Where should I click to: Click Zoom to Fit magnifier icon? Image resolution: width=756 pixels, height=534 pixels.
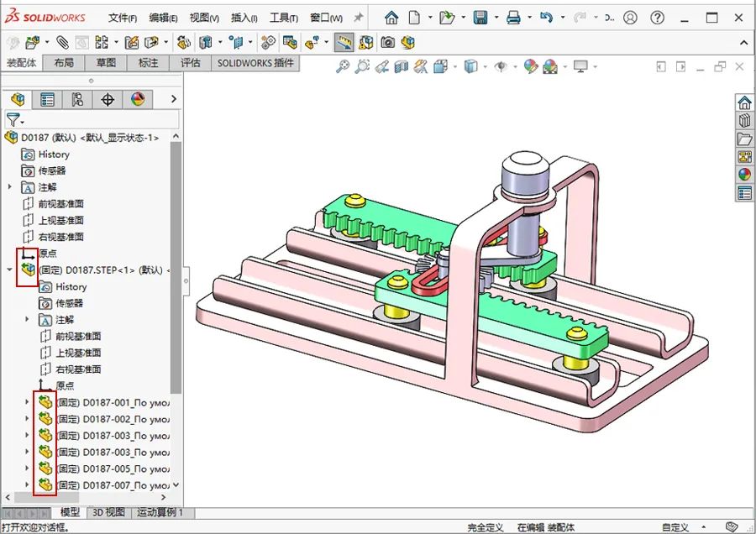pyautogui.click(x=343, y=66)
